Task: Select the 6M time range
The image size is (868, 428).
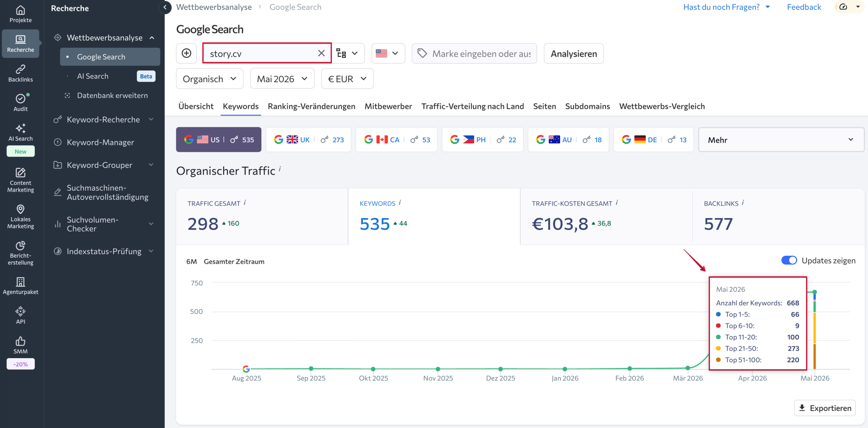Action: point(192,261)
